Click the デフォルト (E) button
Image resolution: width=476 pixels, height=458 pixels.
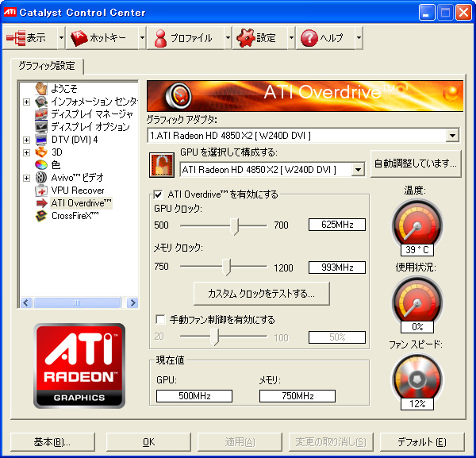click(x=422, y=442)
